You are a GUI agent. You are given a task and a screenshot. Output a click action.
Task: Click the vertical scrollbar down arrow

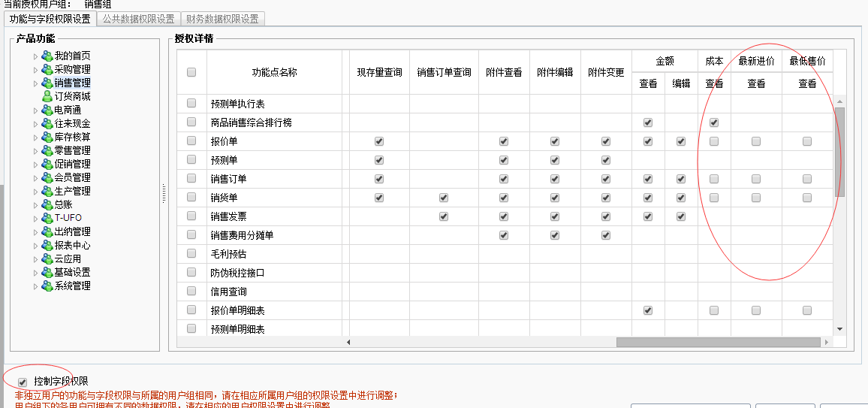pyautogui.click(x=839, y=329)
